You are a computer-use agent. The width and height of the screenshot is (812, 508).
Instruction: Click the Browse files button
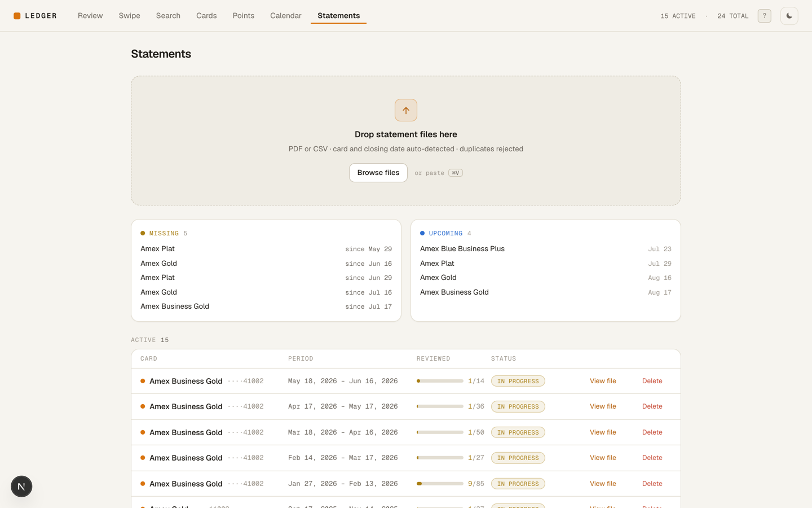tap(378, 173)
